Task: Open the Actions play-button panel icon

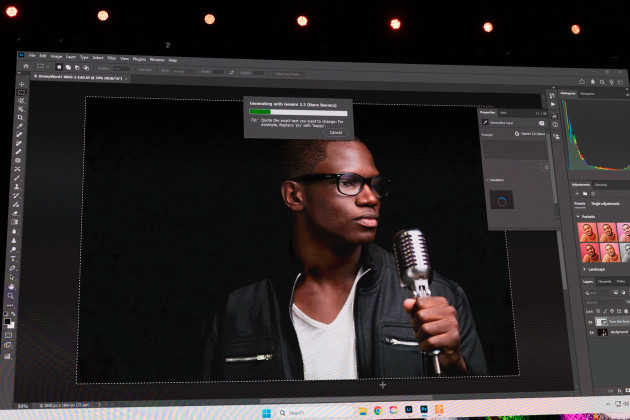Action: [553, 104]
